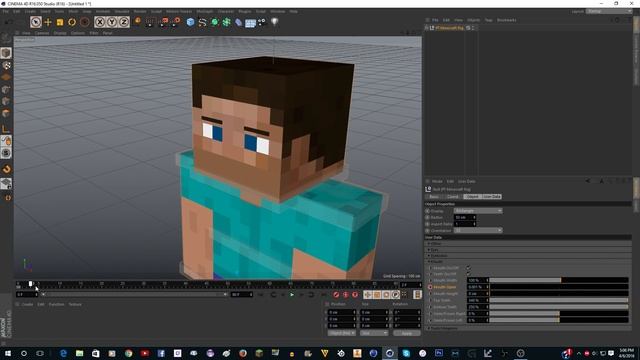Open the Create menu in main menu bar
Image resolution: width=640 pixels, height=360 pixels.
pyautogui.click(x=30, y=11)
